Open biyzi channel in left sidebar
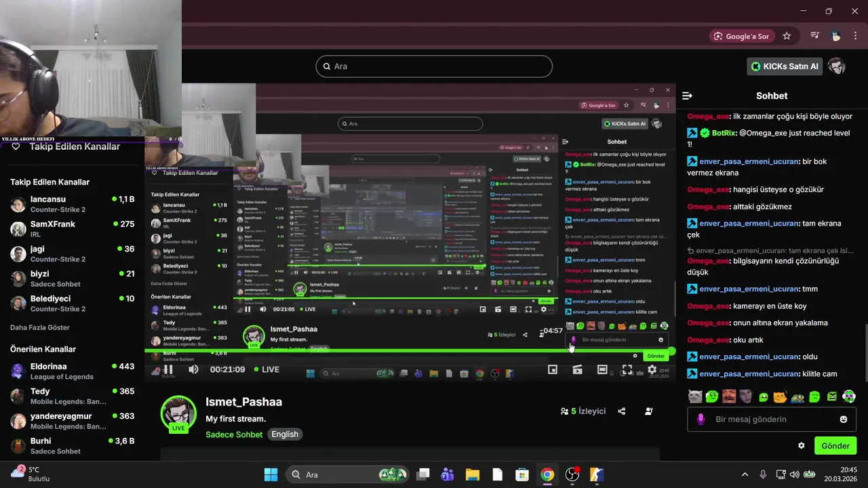 click(73, 279)
